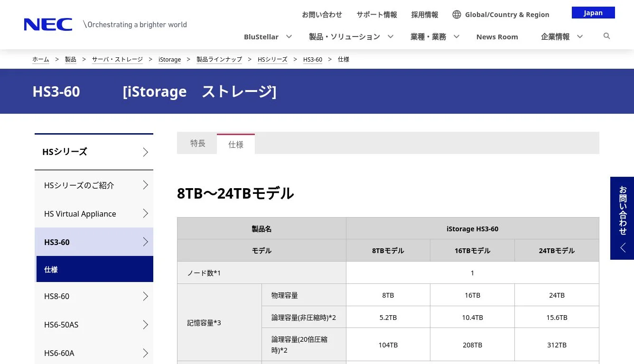Click the 8TB〜24TBモデル heading
The height and width of the screenshot is (364, 634).
pyautogui.click(x=235, y=193)
